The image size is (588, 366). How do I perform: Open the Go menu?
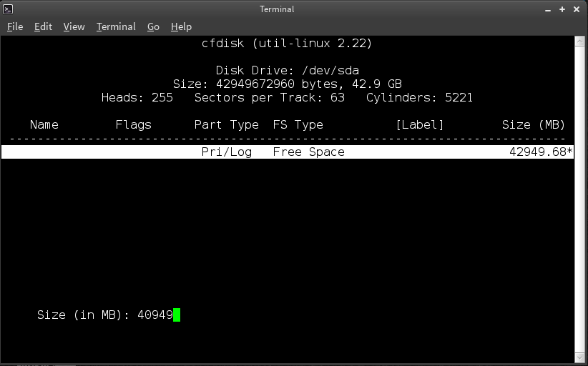coord(153,26)
